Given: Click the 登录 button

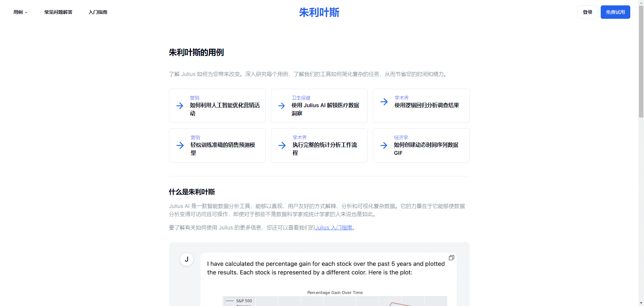Looking at the screenshot, I should pyautogui.click(x=587, y=12).
